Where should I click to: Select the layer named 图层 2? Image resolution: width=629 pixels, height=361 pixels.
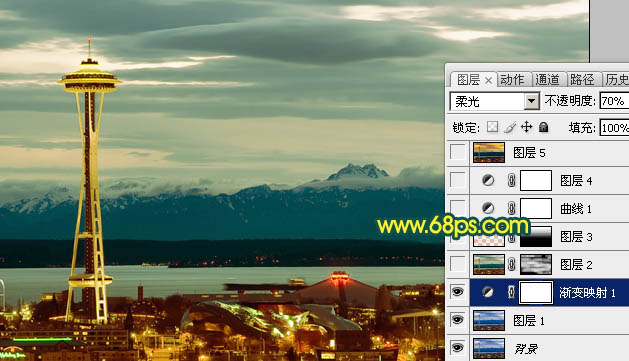(576, 265)
